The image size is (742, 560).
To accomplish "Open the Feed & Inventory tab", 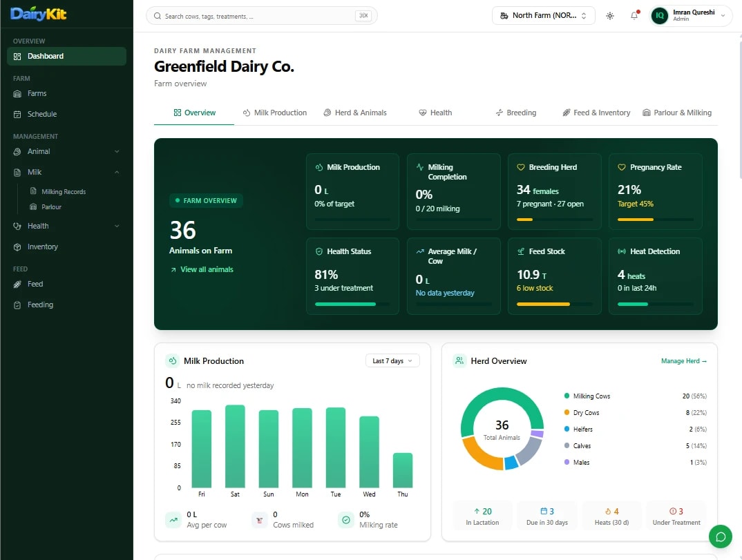I will coord(596,113).
